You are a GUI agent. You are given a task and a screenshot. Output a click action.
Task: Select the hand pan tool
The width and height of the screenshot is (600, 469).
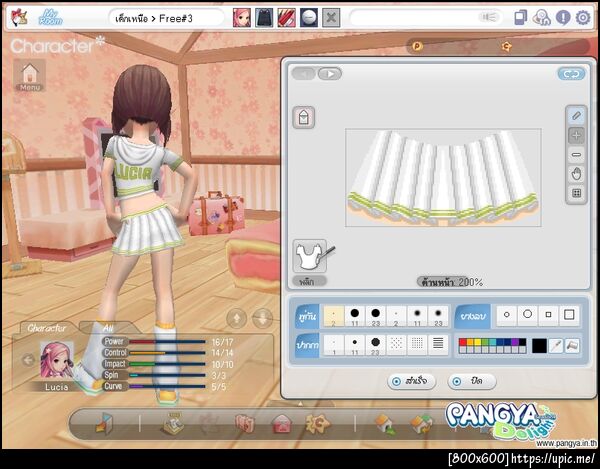click(x=576, y=174)
